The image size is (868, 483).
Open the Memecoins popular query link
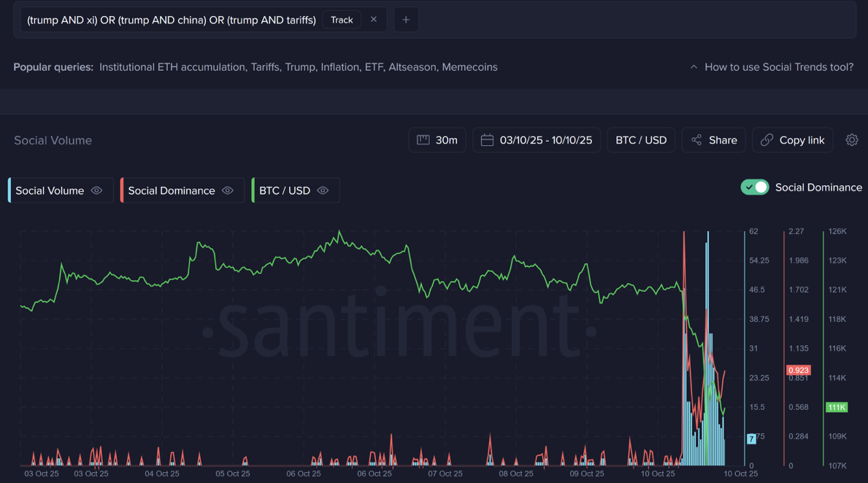click(x=470, y=66)
